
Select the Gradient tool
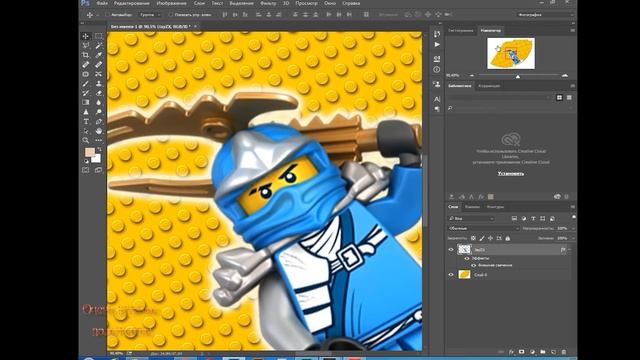coord(86,102)
